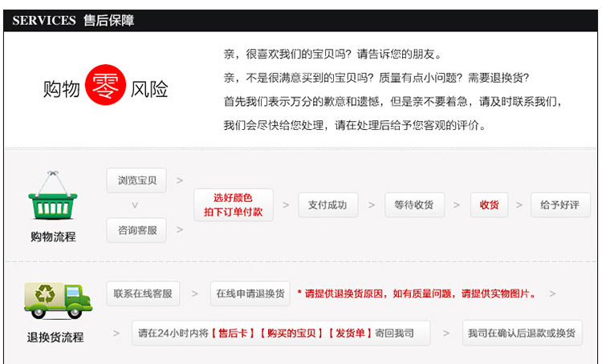
Task: Click the red 【售后卡】 text
Action: pos(233,333)
